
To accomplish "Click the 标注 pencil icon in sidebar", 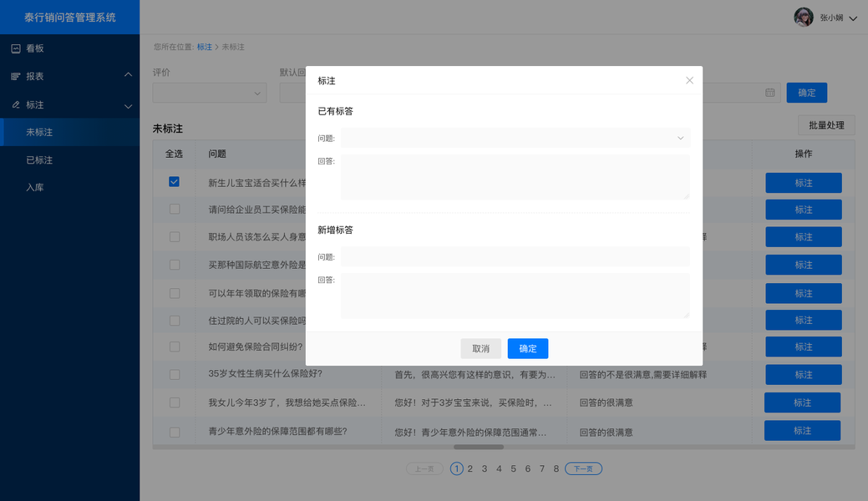I will click(x=16, y=104).
